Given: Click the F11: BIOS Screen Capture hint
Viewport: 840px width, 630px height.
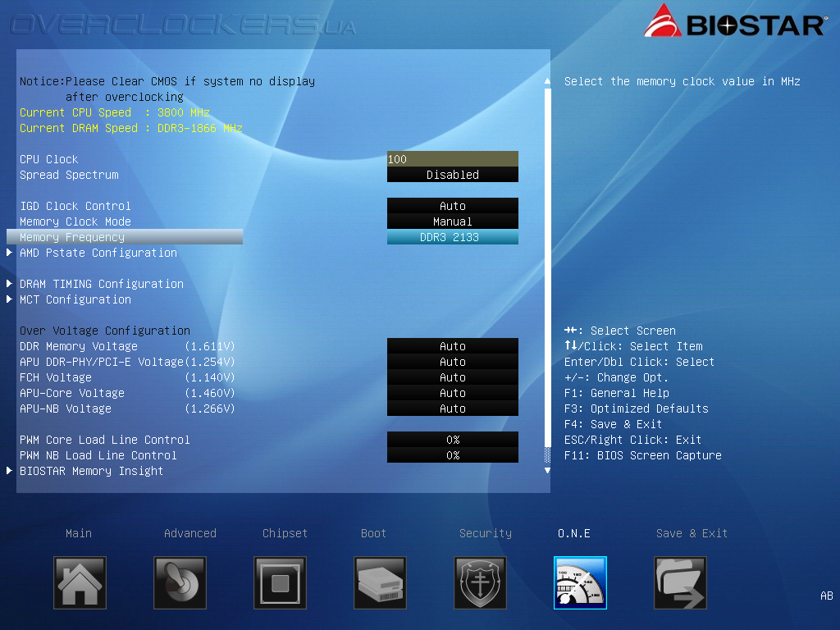Looking at the screenshot, I should 642,455.
